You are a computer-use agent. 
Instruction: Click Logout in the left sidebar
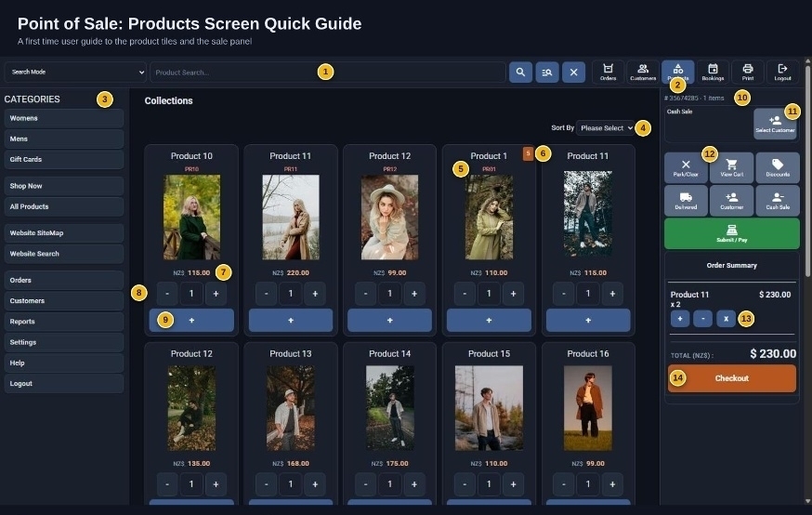pos(64,384)
